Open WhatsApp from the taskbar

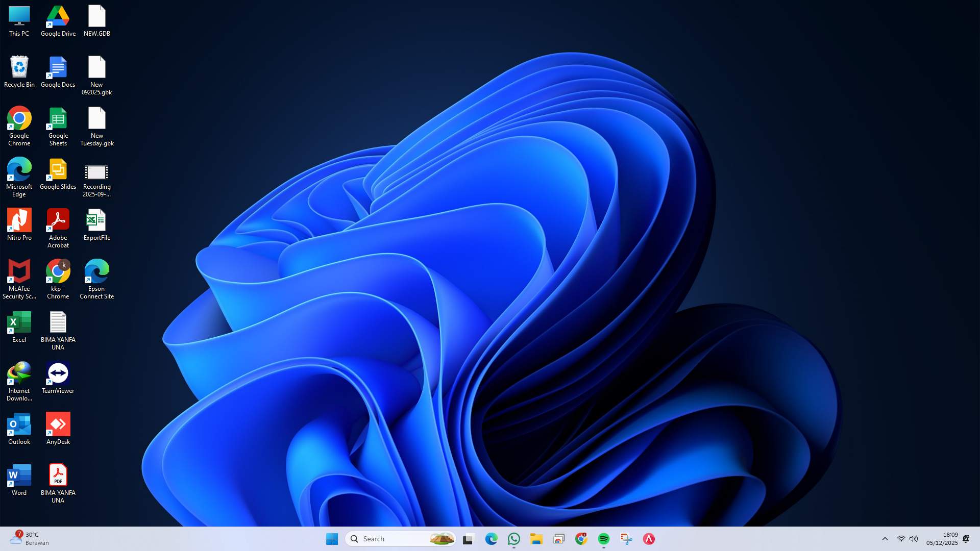click(x=513, y=538)
